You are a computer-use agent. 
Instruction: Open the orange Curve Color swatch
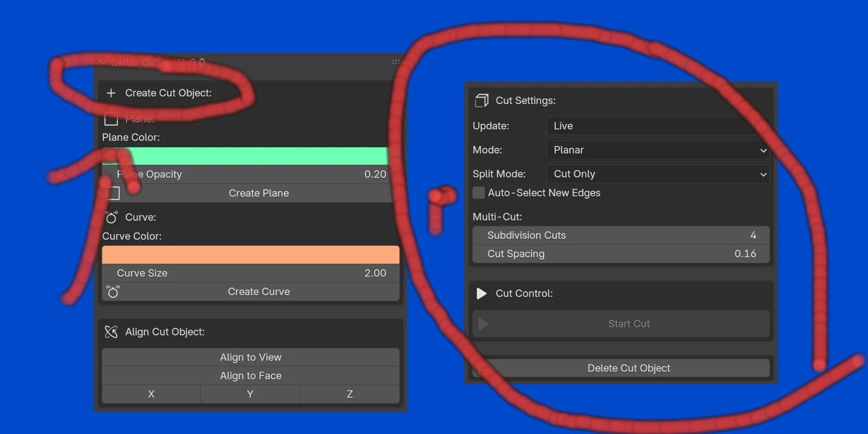[251, 255]
